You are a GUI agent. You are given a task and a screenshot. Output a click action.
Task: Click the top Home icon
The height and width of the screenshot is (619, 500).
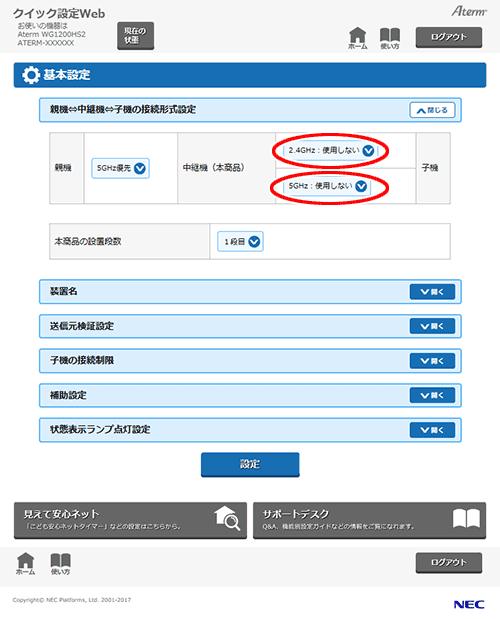point(358,38)
